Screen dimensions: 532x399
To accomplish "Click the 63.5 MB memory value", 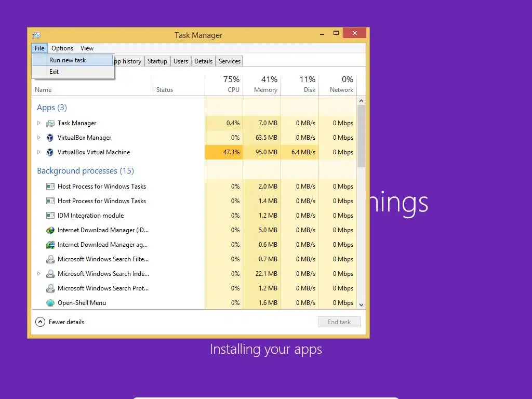I will [267, 138].
